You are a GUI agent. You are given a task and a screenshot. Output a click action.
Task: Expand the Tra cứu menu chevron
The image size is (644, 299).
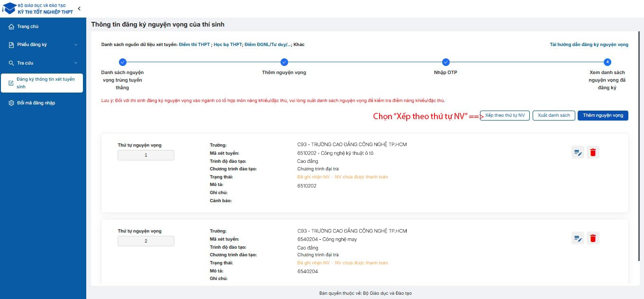coord(76,63)
